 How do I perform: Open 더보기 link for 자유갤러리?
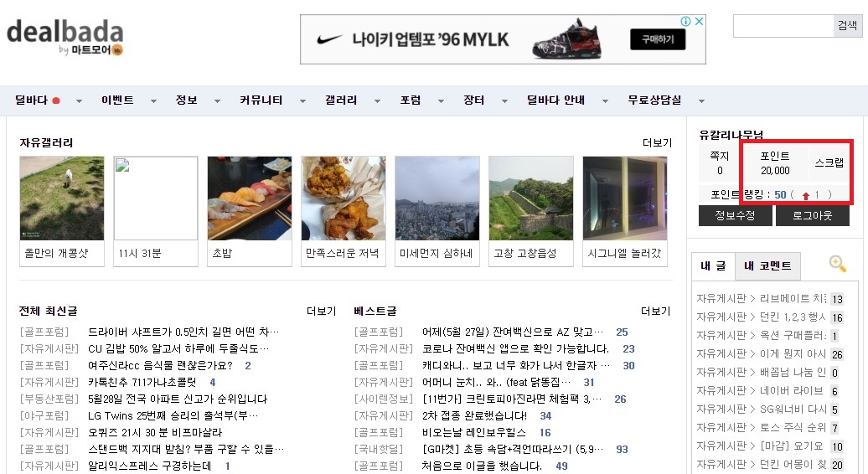(656, 143)
